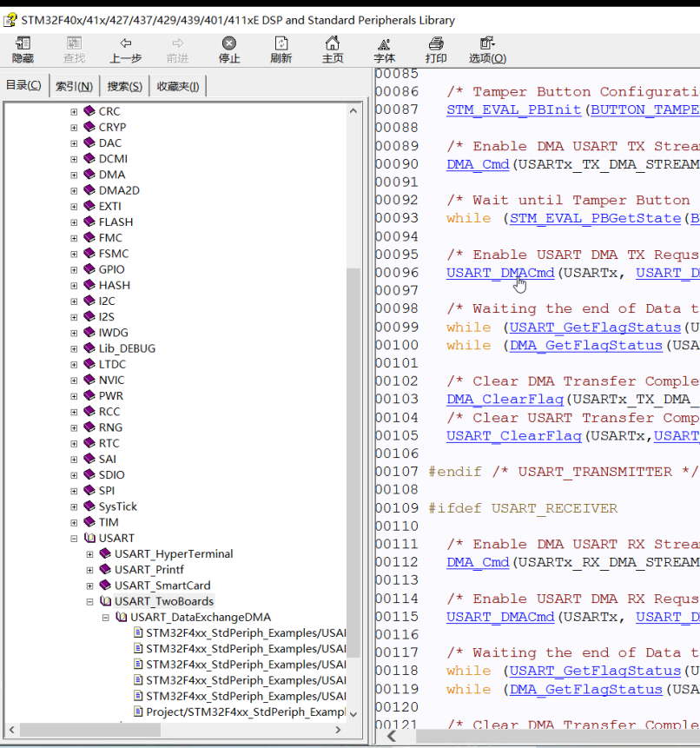Open the USART_ClearFlag link on line 00105
This screenshot has width=700, height=748.
[x=514, y=436]
